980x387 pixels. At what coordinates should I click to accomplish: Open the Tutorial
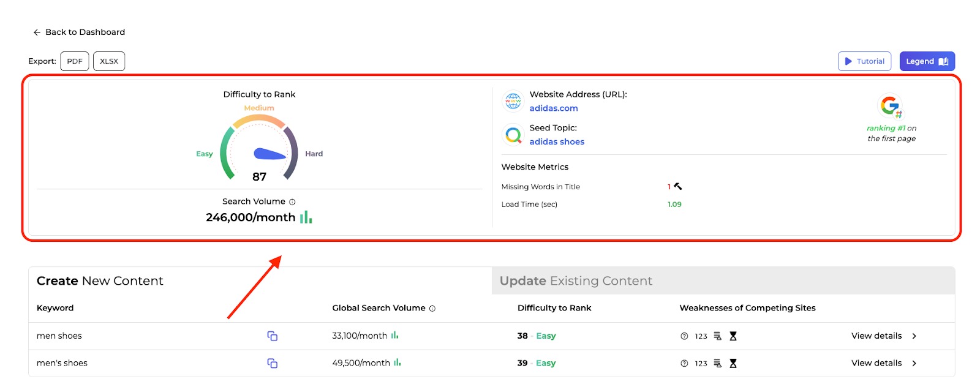coord(864,61)
